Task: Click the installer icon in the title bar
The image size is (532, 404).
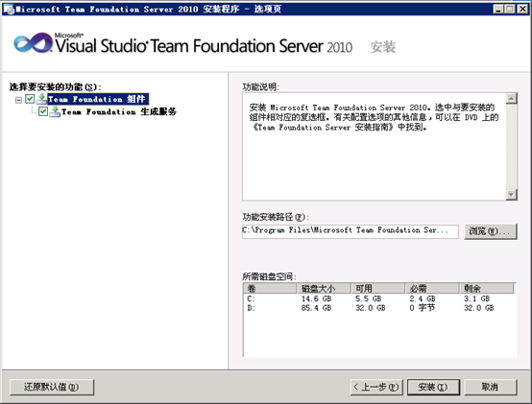Action: (x=9, y=9)
